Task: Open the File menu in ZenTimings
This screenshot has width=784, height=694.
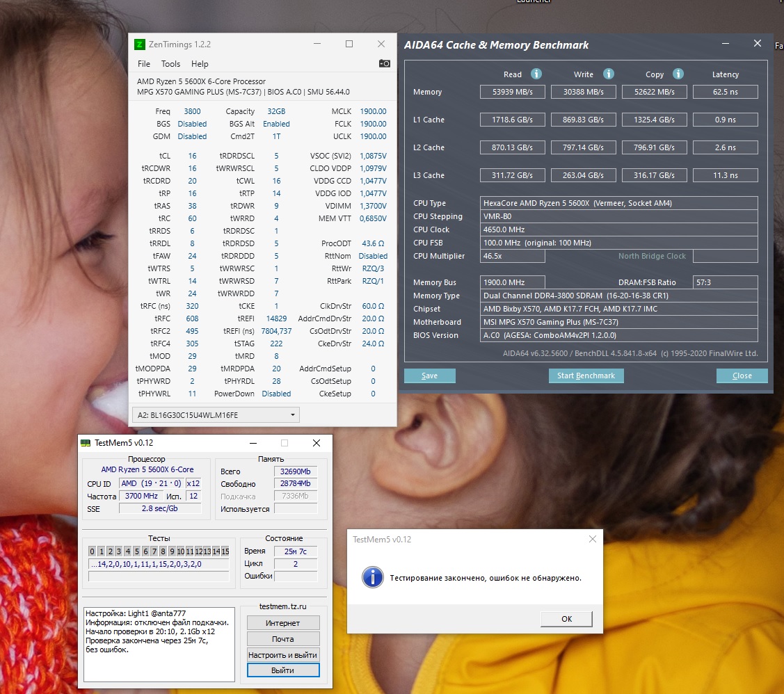Action: 144,64
